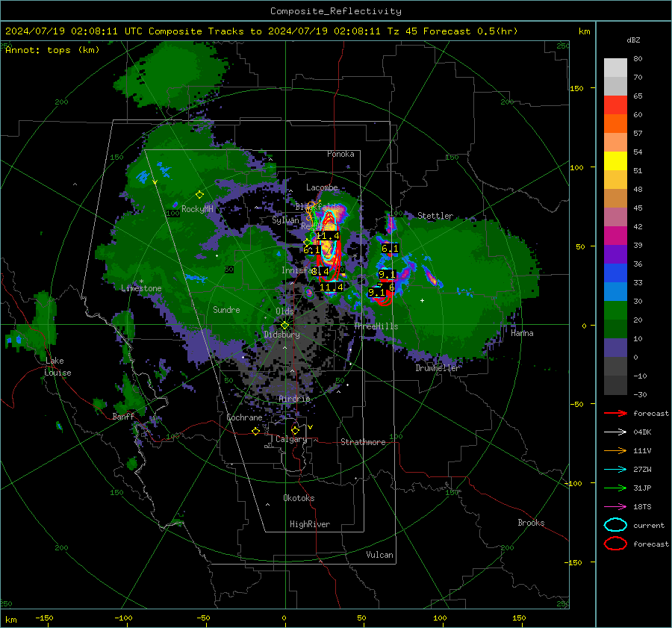Click the 8.4 storm top label
This screenshot has width=672, height=628.
coord(320,271)
